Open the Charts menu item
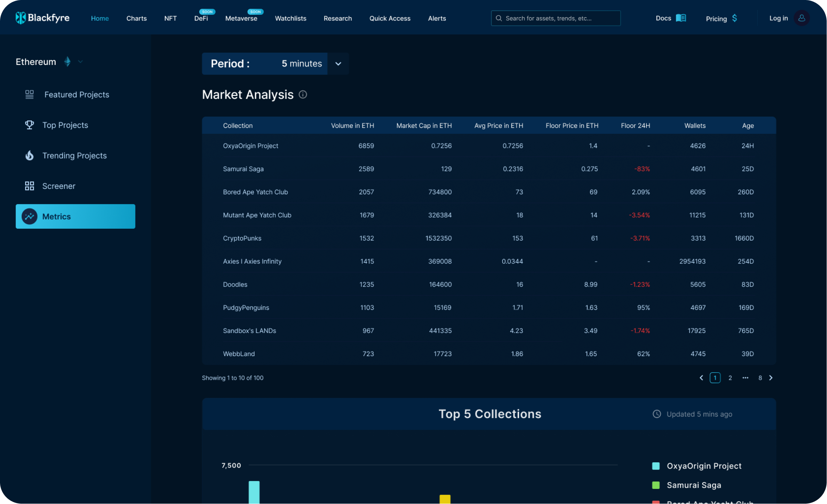The width and height of the screenshot is (827, 504). [x=137, y=18]
